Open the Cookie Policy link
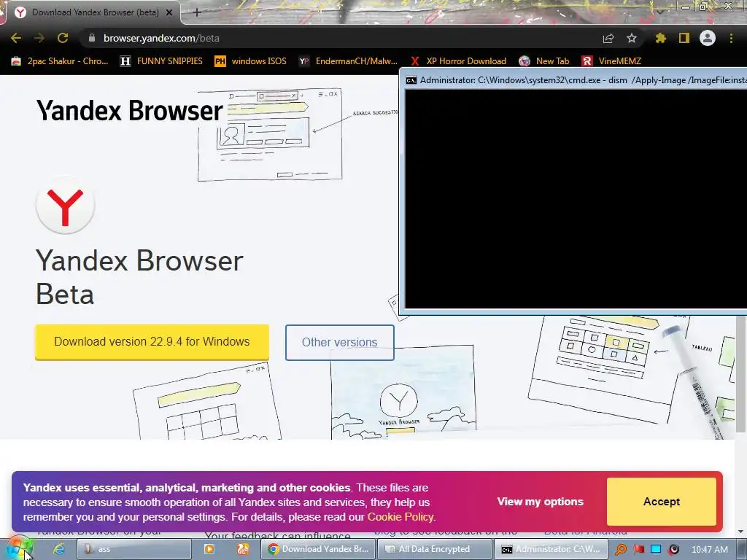The width and height of the screenshot is (747, 560). [401, 517]
